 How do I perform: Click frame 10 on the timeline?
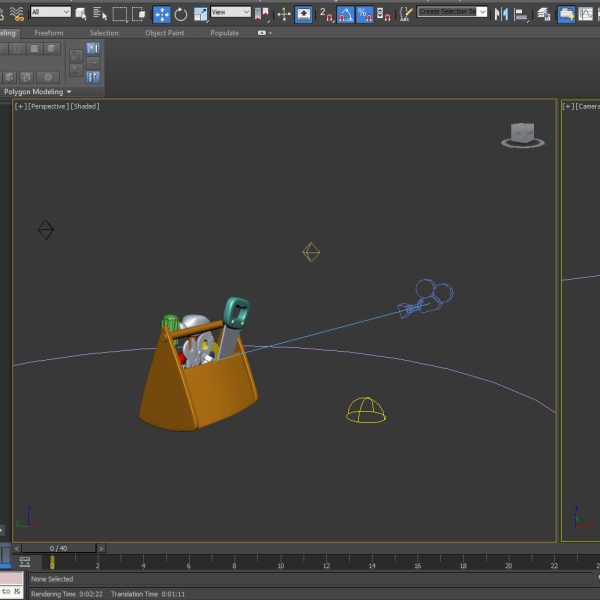point(280,566)
